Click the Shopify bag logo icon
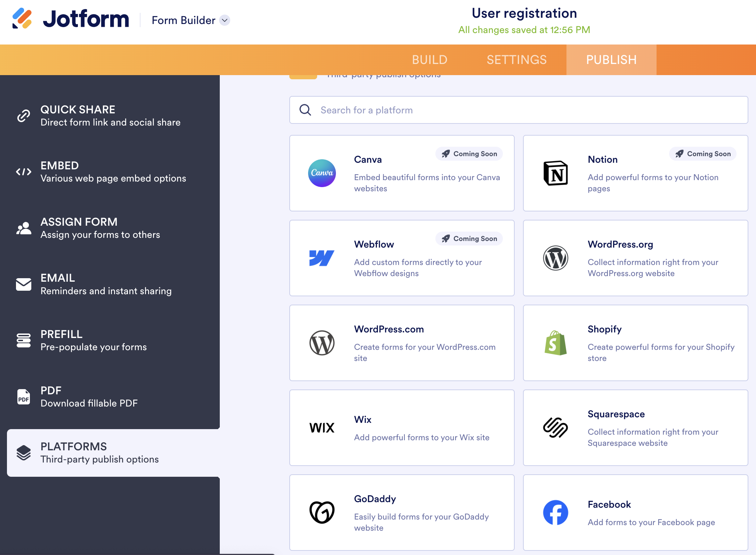 [x=556, y=343]
